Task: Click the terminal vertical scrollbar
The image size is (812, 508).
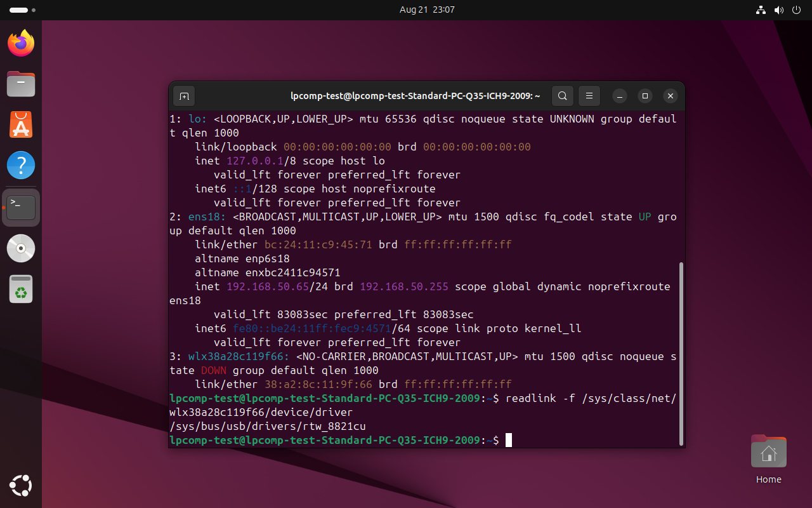Action: click(681, 352)
